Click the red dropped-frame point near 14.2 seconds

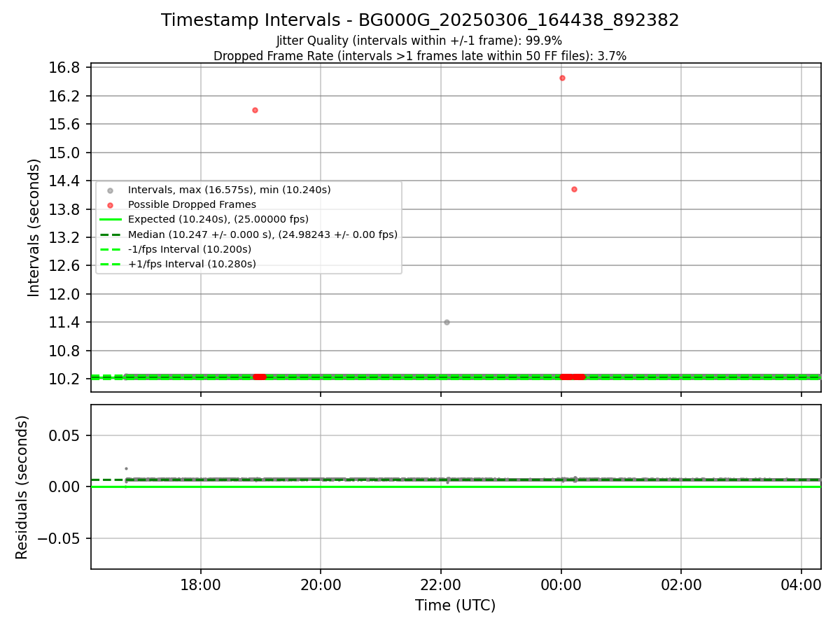574,189
